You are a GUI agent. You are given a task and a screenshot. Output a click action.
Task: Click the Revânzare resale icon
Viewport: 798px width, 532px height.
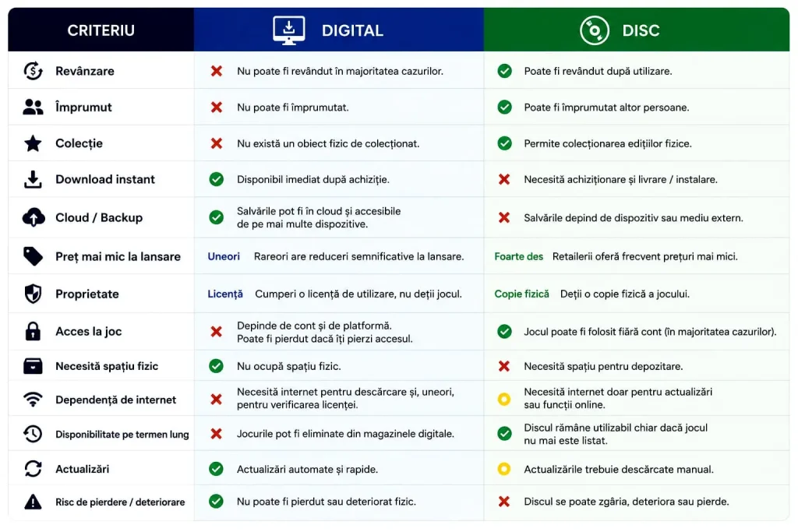tap(33, 71)
